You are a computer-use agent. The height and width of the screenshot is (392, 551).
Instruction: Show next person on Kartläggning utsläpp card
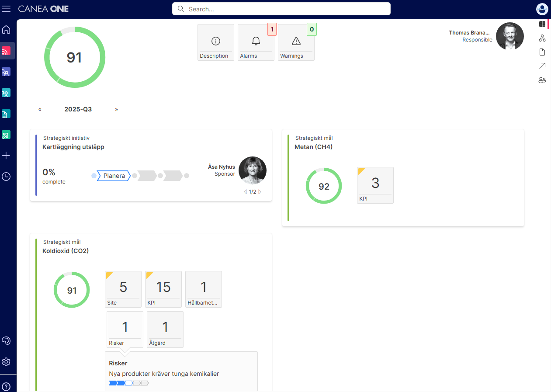[x=260, y=192]
